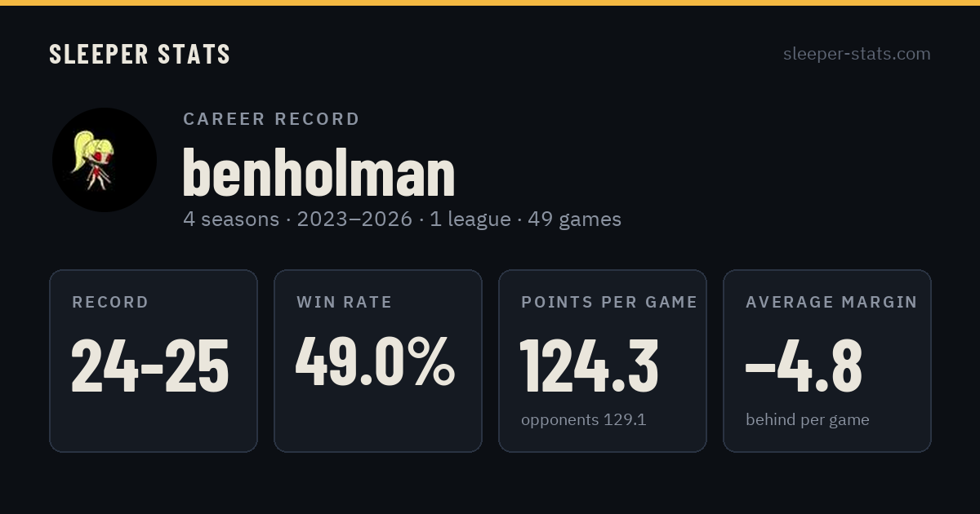The width and height of the screenshot is (980, 514).
Task: Select the opponents 129.1 subtext
Action: click(x=583, y=420)
